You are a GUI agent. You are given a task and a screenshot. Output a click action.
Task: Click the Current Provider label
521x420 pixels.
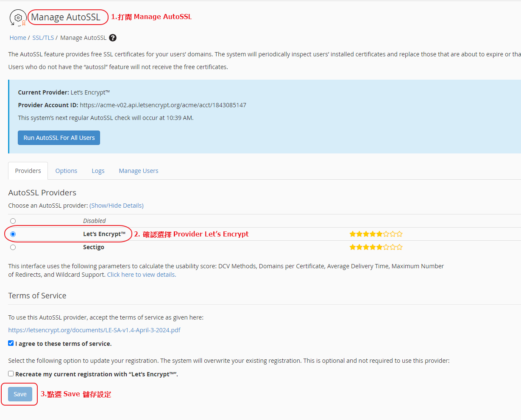44,92
